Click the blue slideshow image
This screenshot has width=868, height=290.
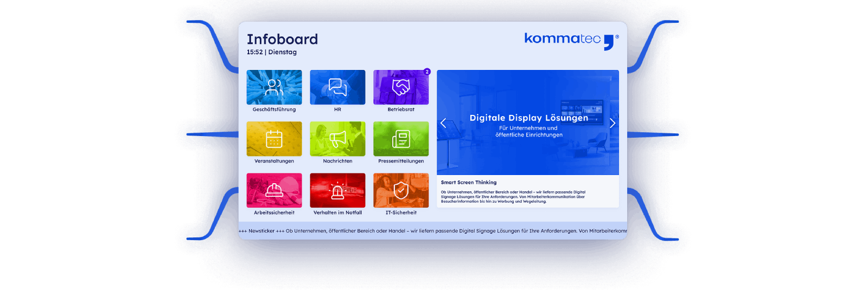pos(528,123)
